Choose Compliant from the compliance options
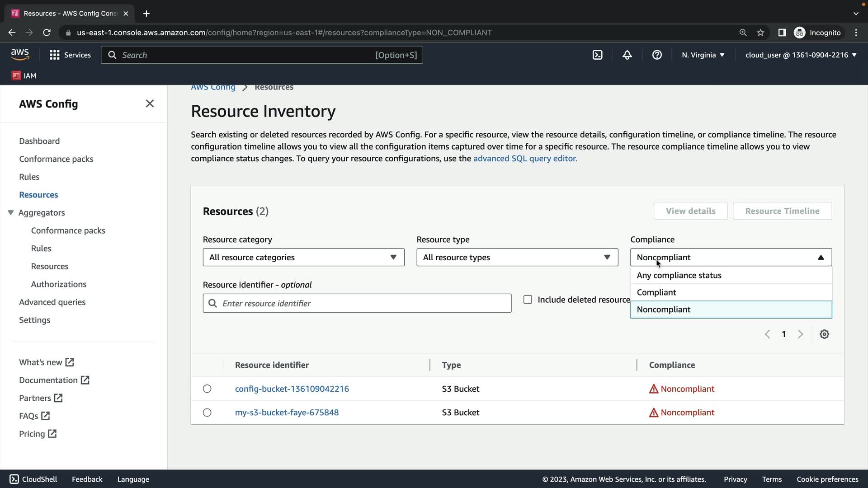The width and height of the screenshot is (868, 488). click(x=656, y=292)
